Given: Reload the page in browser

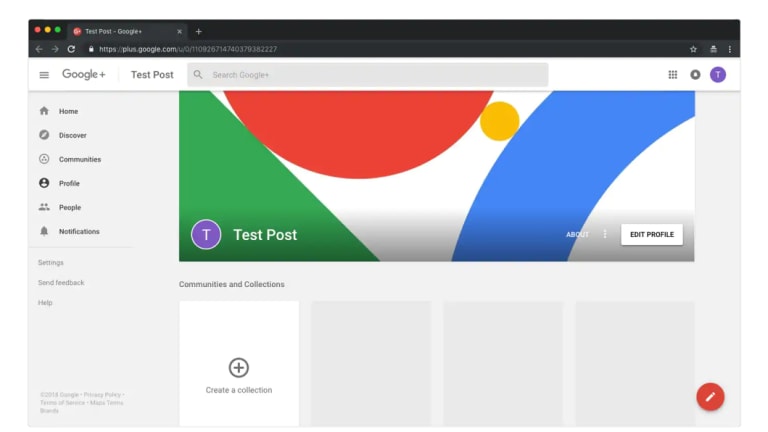Looking at the screenshot, I should 72,49.
